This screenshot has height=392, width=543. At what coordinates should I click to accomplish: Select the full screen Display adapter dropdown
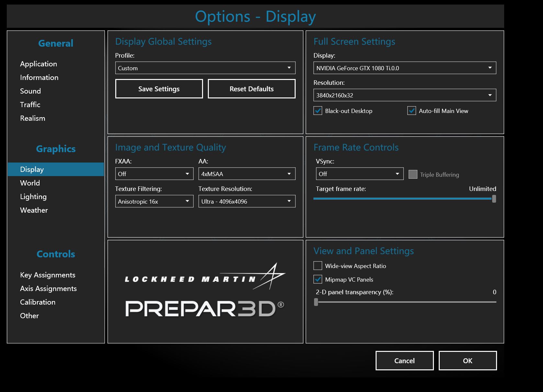404,68
